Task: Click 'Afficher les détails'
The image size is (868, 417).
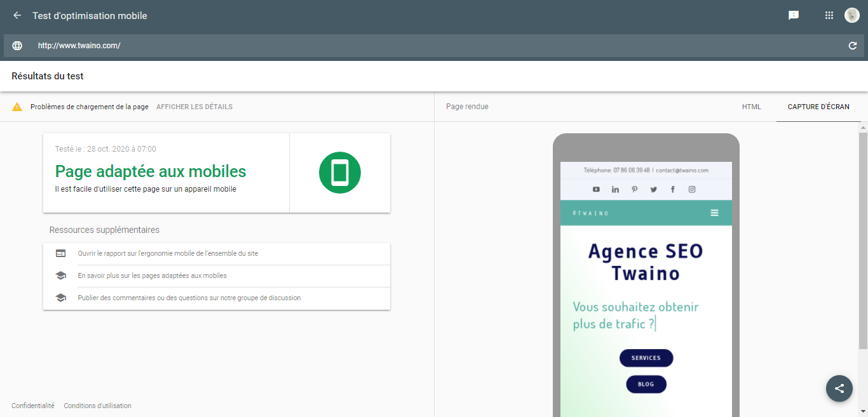Action: (194, 107)
